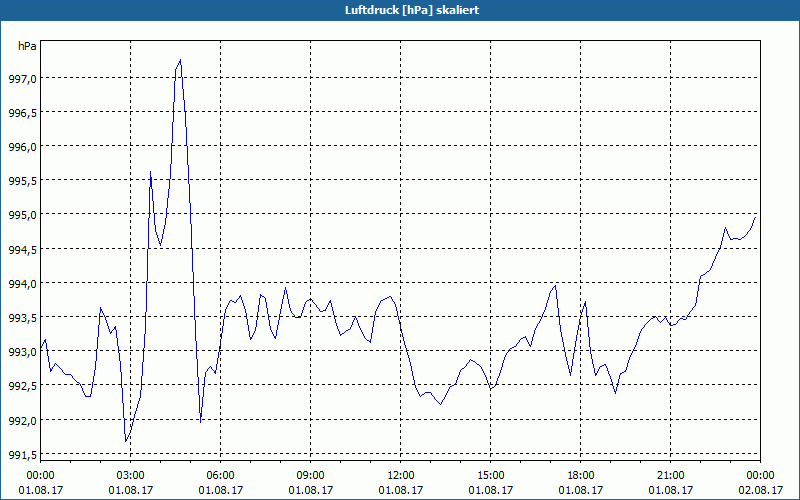Click the 996,0 y-axis label
This screenshot has width=800, height=500.
[x=23, y=146]
